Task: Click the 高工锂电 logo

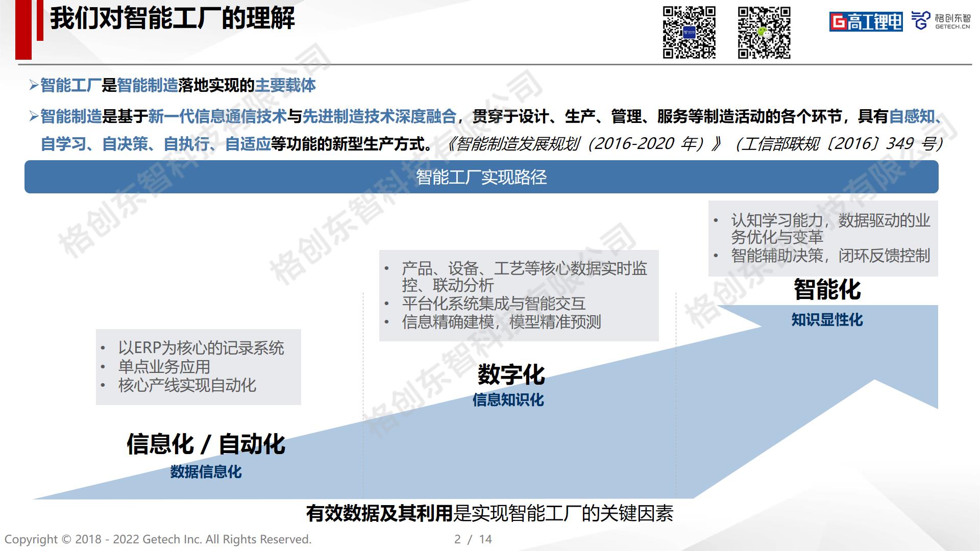Action: [866, 21]
